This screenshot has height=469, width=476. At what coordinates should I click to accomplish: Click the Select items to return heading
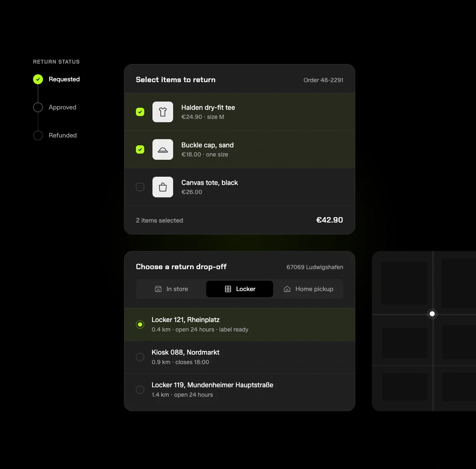(176, 80)
